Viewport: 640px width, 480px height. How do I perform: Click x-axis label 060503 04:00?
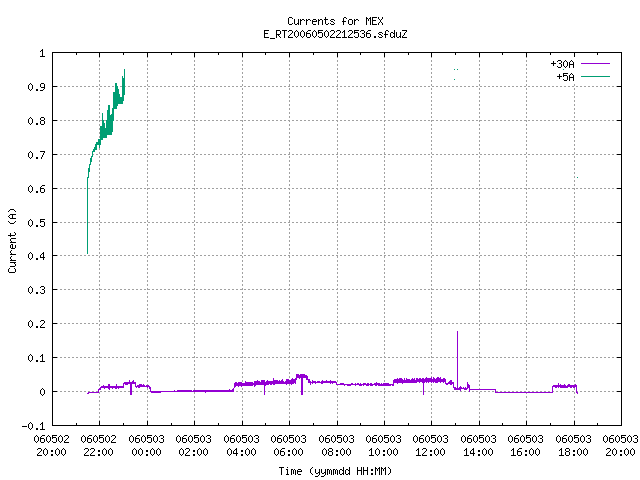pyautogui.click(x=242, y=446)
